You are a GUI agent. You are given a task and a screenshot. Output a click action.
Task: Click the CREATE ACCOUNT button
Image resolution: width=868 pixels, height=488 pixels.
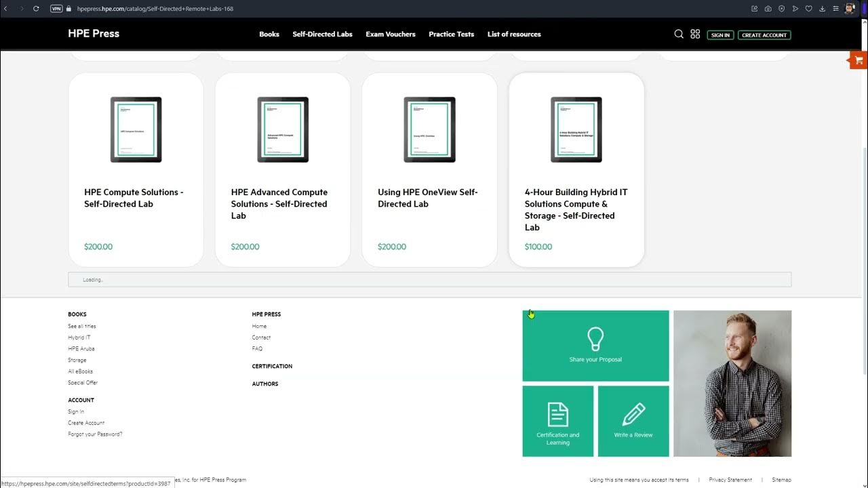764,35
